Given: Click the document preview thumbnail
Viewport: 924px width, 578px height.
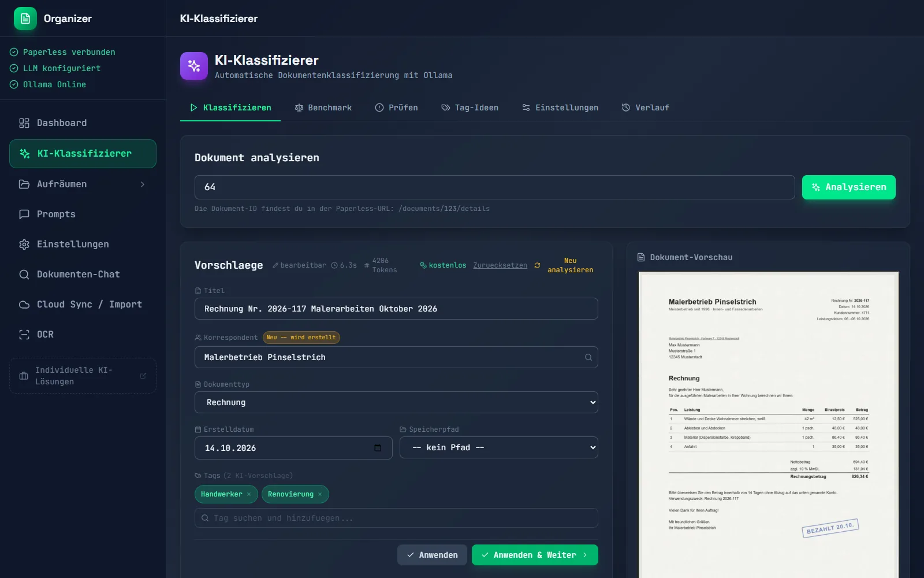Looking at the screenshot, I should click(x=769, y=425).
